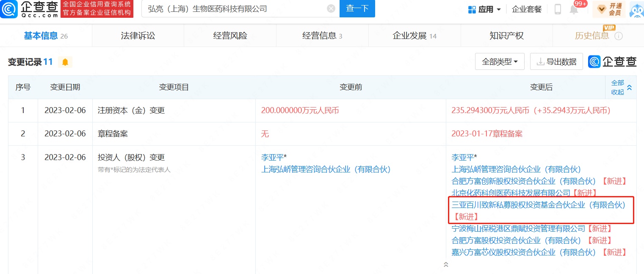Screen dimensions: 644x274
Task: Collapse row 3 with the double chevron
Action: [x=445, y=265]
